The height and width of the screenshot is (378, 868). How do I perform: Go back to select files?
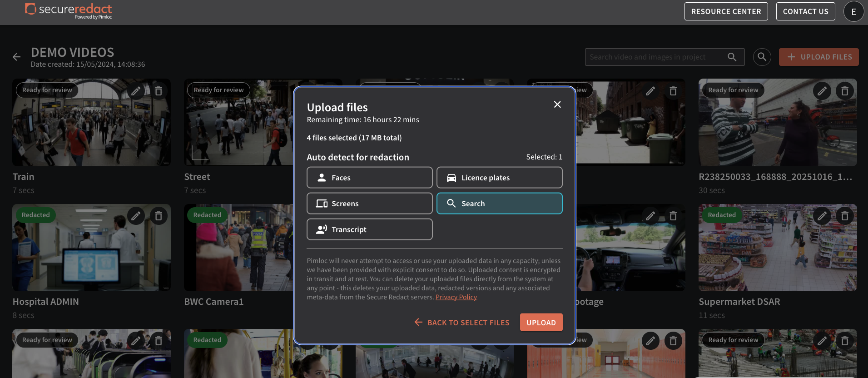[462, 323]
